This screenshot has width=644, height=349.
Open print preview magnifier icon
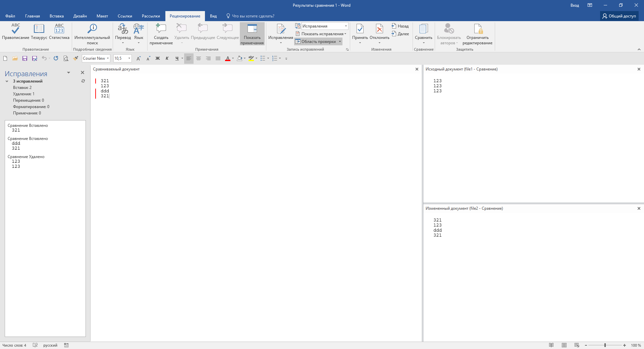(66, 58)
